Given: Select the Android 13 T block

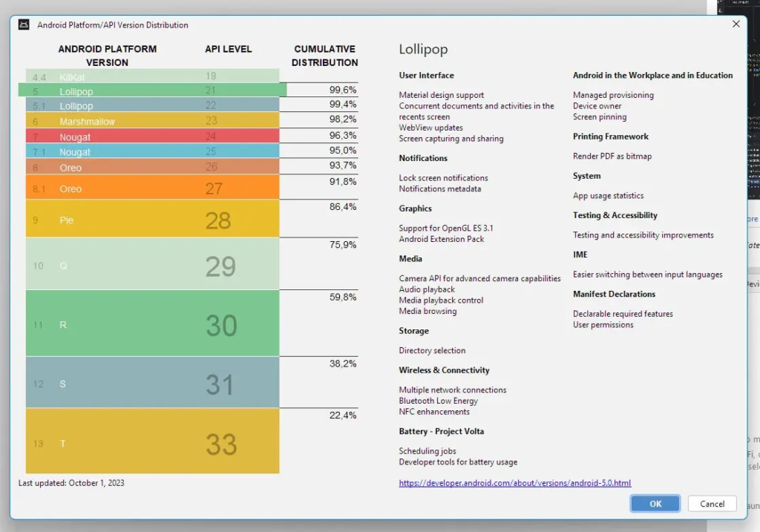Looking at the screenshot, I should pos(152,443).
